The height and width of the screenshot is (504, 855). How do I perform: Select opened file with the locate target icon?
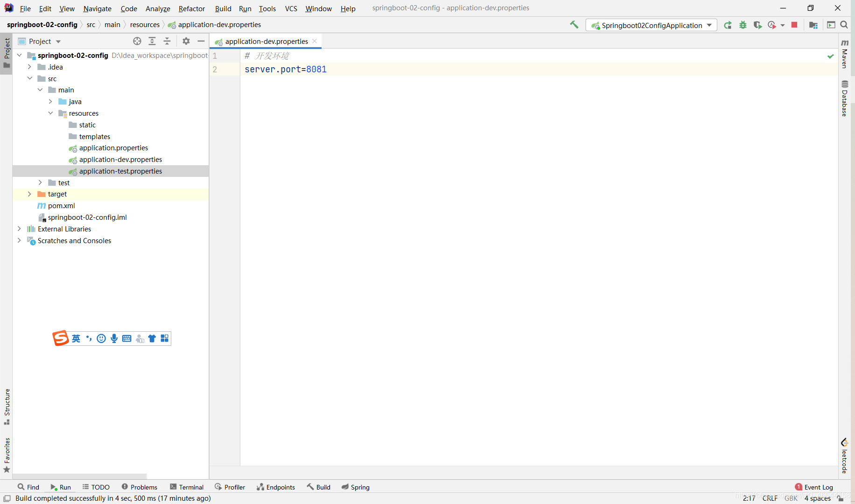point(137,41)
